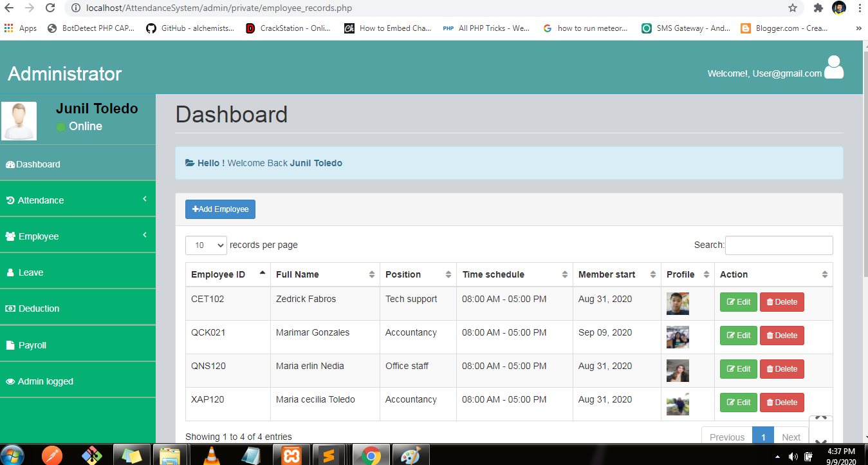Viewport: 868px width, 465px height.
Task: Click inside the Search input box
Action: point(779,245)
